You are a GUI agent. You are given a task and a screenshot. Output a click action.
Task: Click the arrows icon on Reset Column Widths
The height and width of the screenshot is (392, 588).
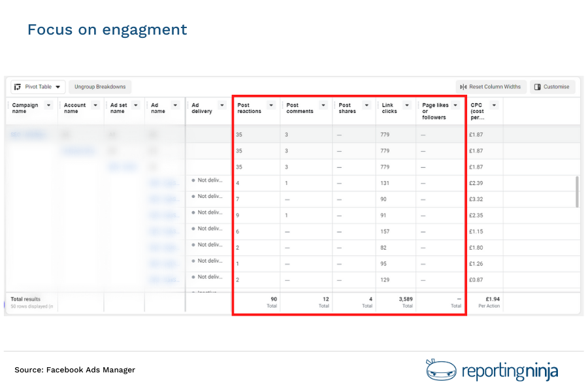tap(463, 87)
